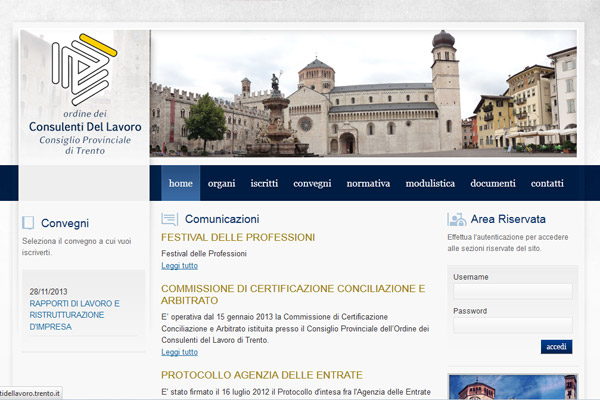Click the Area Riservata user icon
The height and width of the screenshot is (400, 600).
(x=457, y=219)
